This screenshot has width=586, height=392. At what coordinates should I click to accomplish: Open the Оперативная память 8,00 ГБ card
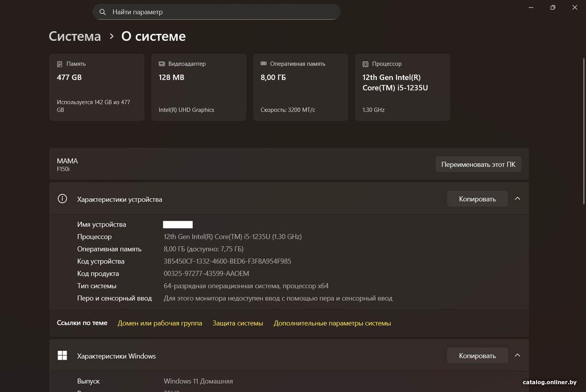[301, 87]
